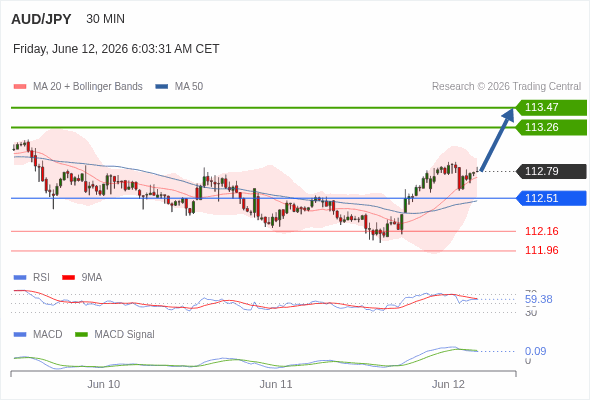
Task: Click the MACD value 0.09
Action: [535, 351]
